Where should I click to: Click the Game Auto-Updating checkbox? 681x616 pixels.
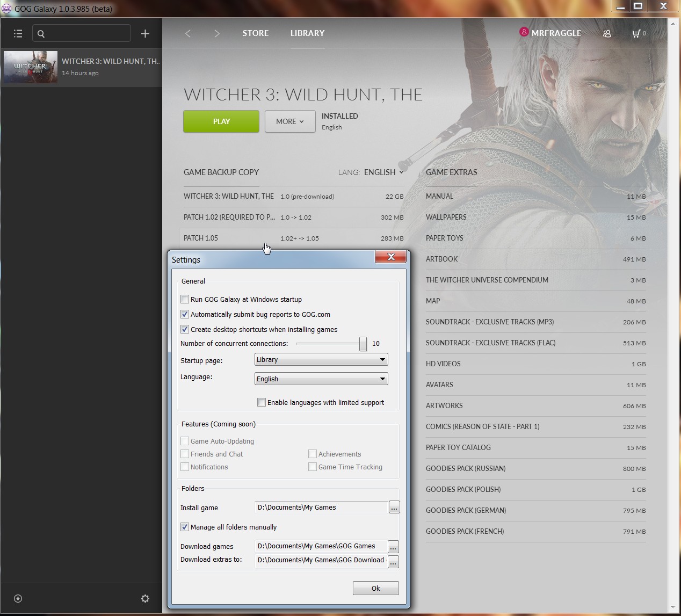click(185, 441)
